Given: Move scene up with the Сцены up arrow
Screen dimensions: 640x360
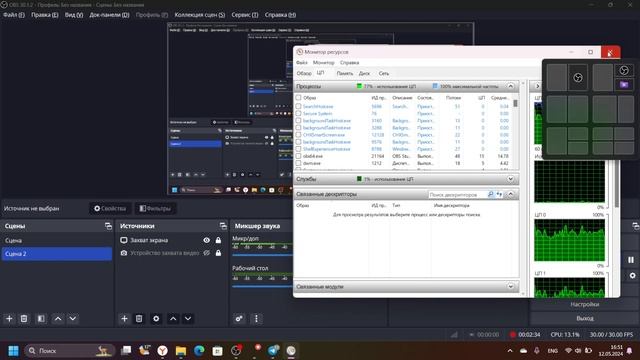Looking at the screenshot, I should coord(58,319).
